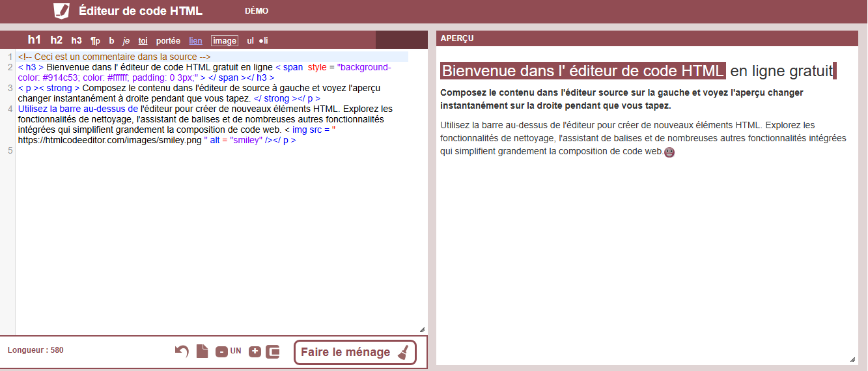Apply italic with the je button
Viewport: 868px width, 371px height.
[126, 40]
